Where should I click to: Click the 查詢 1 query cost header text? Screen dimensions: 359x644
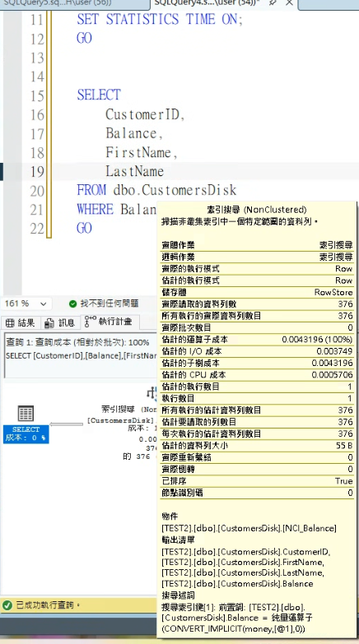point(77,342)
